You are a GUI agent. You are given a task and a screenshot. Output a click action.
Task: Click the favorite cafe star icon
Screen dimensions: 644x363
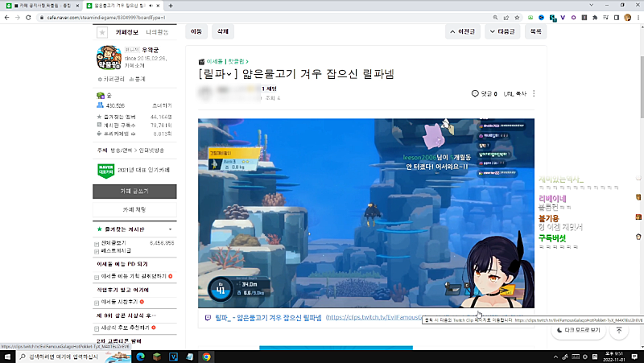(101, 32)
